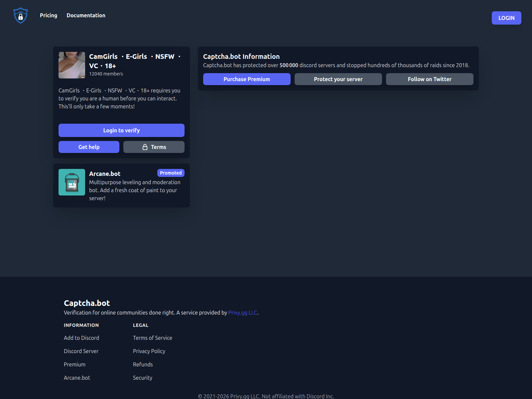Click Login to verify button
The image size is (532, 399).
121,130
